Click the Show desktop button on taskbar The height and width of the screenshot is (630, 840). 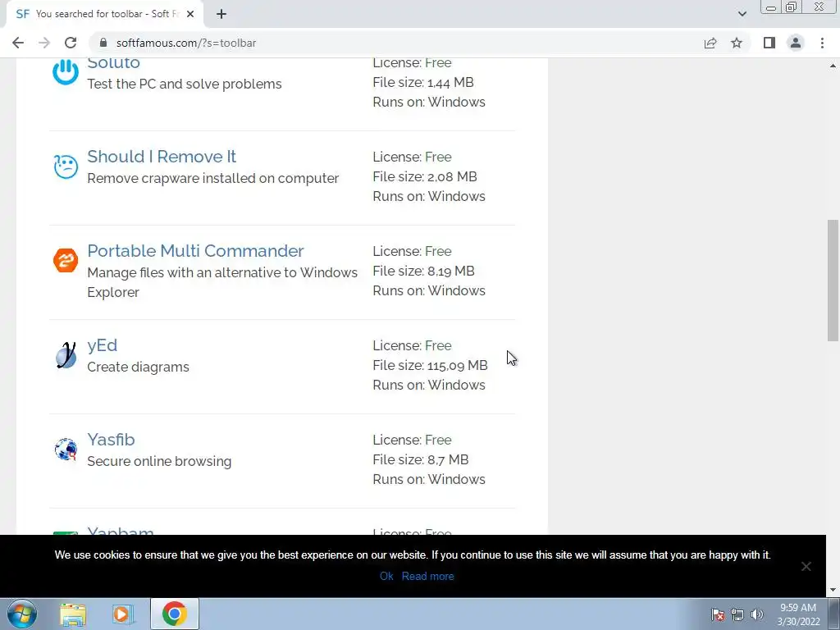(x=833, y=614)
